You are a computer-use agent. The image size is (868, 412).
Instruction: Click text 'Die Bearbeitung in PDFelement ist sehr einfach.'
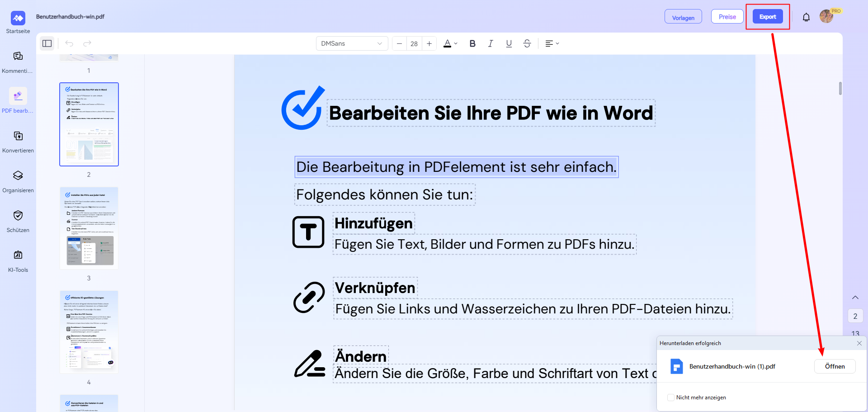point(457,167)
